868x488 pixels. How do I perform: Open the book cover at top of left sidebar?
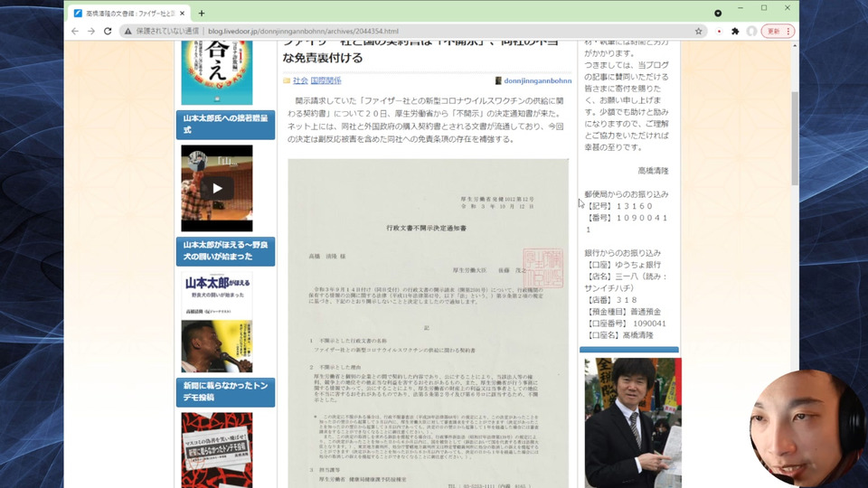coord(217,72)
